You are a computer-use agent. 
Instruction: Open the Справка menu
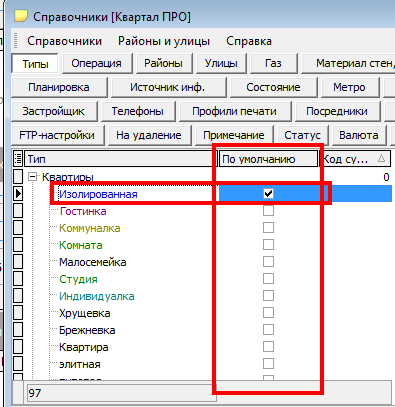[x=249, y=41]
